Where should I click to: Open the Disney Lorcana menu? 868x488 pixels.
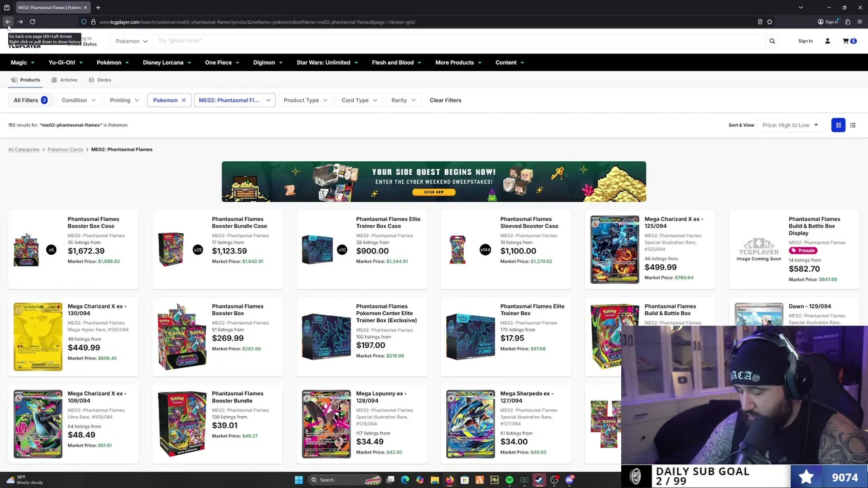(167, 62)
